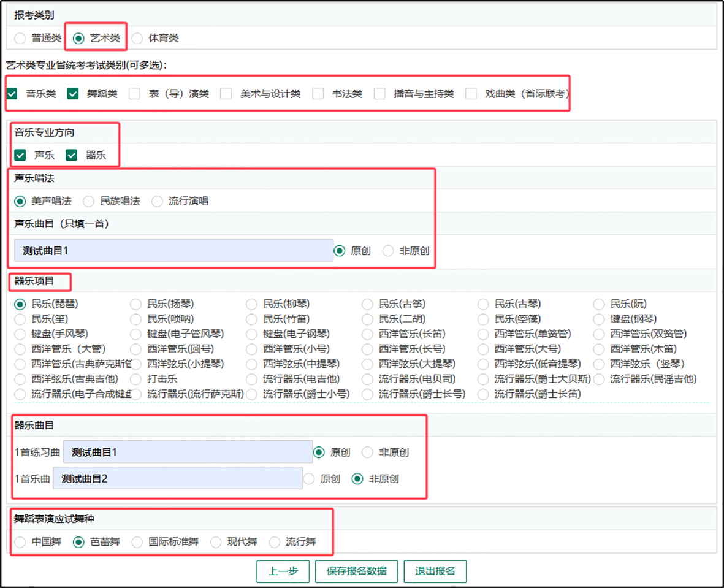Uncheck 器乐 under 音乐专业方向
This screenshot has width=724, height=588.
[x=72, y=155]
